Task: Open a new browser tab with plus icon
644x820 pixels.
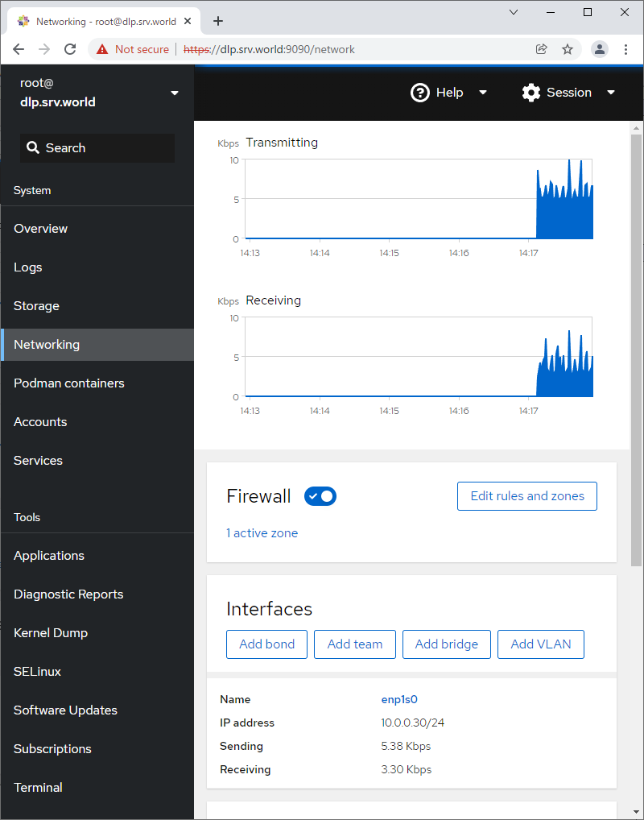Action: [217, 22]
